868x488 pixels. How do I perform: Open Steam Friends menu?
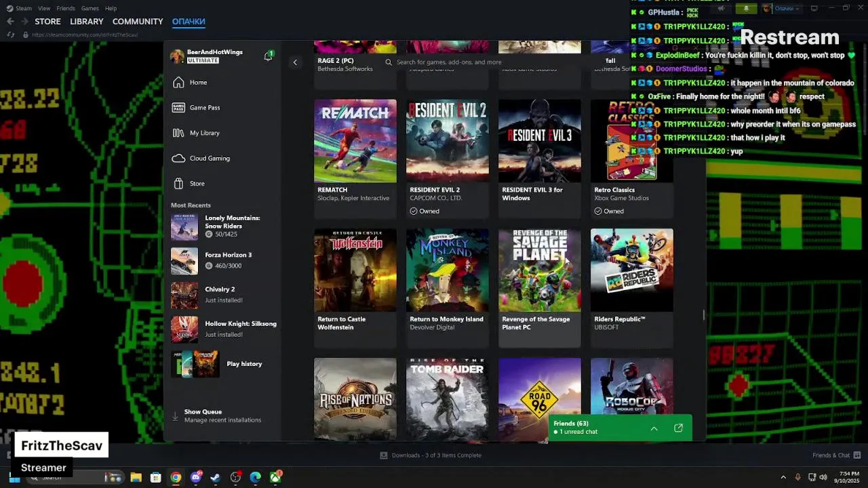66,8
